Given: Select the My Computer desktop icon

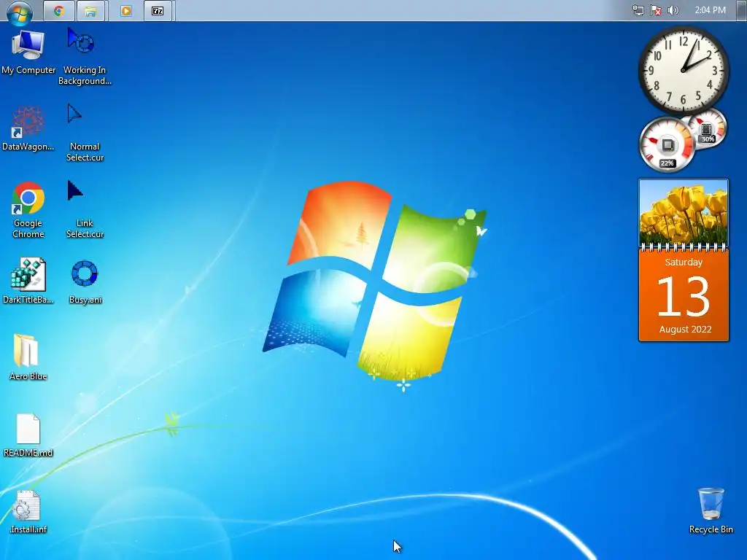Looking at the screenshot, I should point(28,52).
